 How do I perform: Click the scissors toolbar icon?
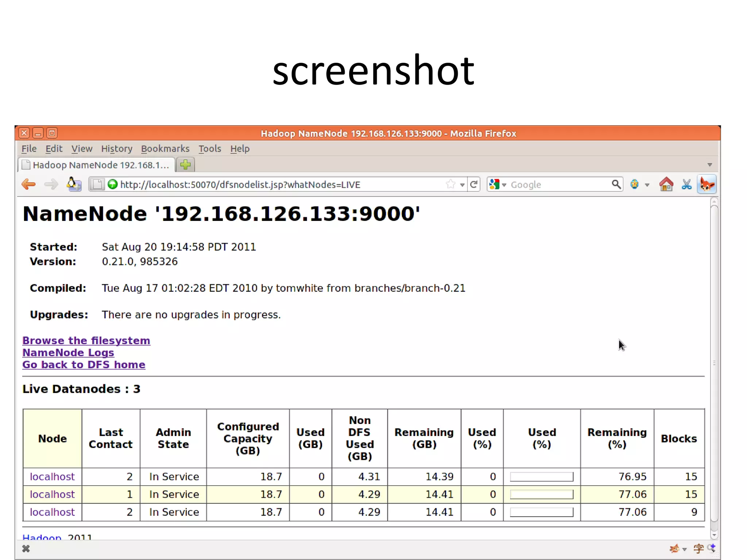687,184
